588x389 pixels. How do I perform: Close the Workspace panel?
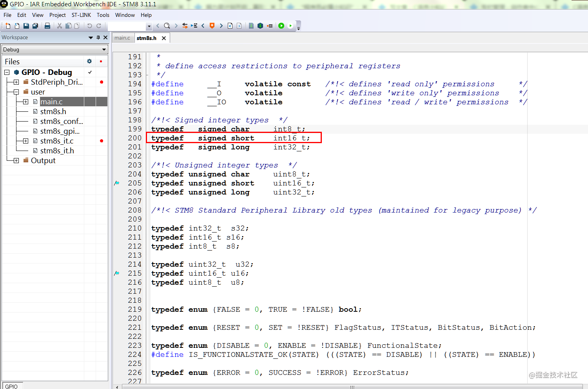[x=105, y=38]
